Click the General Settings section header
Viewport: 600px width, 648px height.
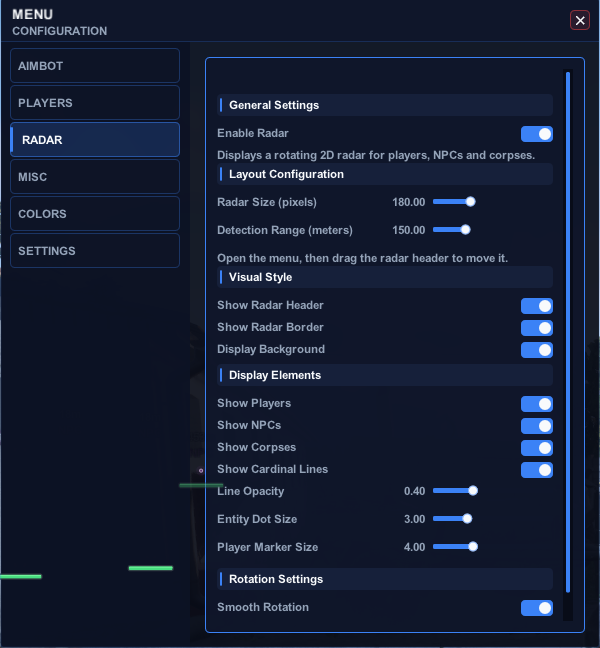tap(385, 105)
